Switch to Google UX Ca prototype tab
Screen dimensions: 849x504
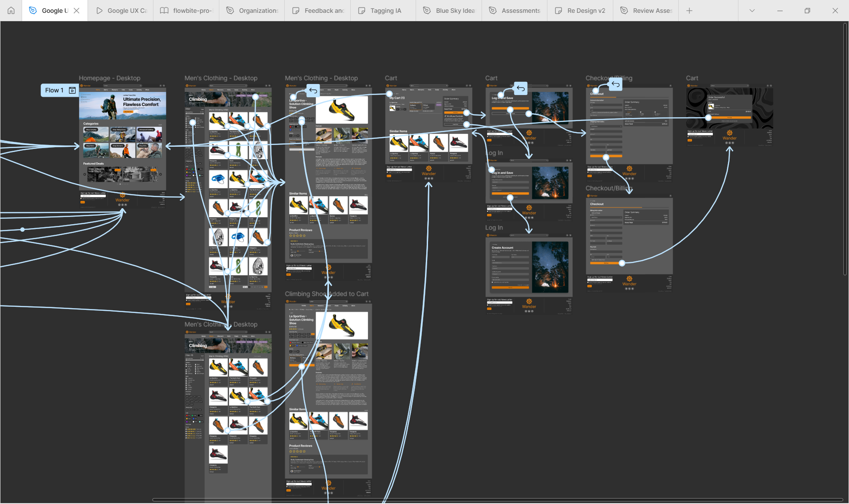pyautogui.click(x=121, y=11)
